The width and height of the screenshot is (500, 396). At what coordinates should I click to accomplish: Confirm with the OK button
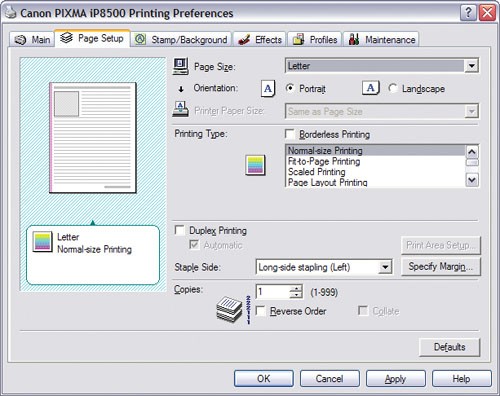[x=264, y=379]
